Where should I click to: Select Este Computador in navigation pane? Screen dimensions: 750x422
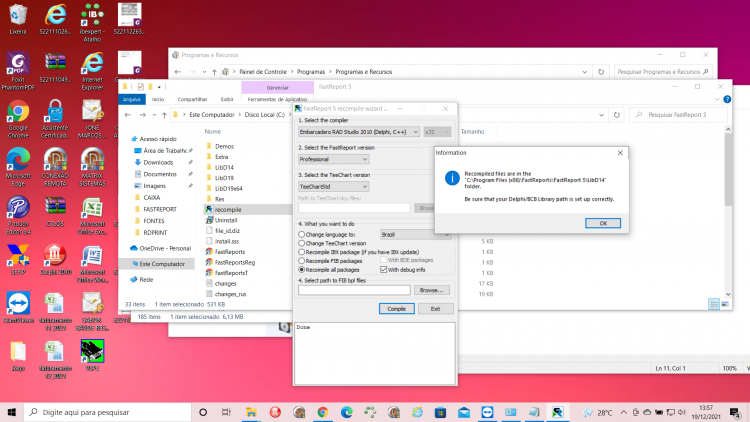tap(162, 264)
